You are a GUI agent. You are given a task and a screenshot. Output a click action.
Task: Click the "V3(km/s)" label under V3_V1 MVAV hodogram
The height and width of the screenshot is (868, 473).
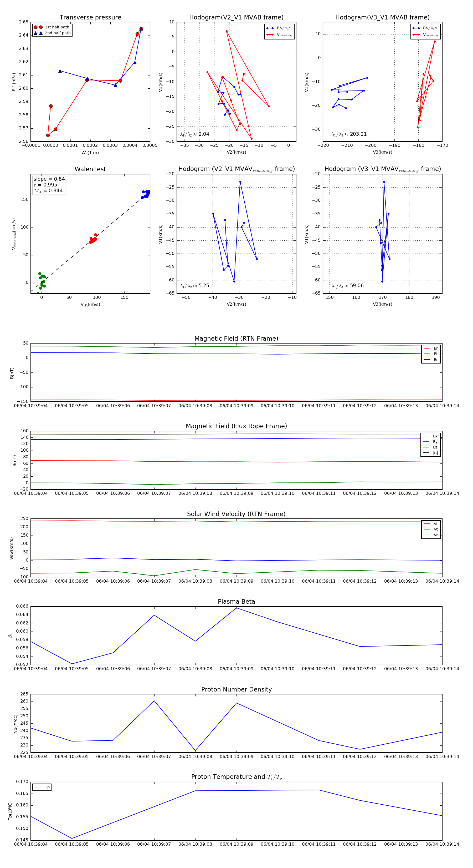click(x=382, y=305)
